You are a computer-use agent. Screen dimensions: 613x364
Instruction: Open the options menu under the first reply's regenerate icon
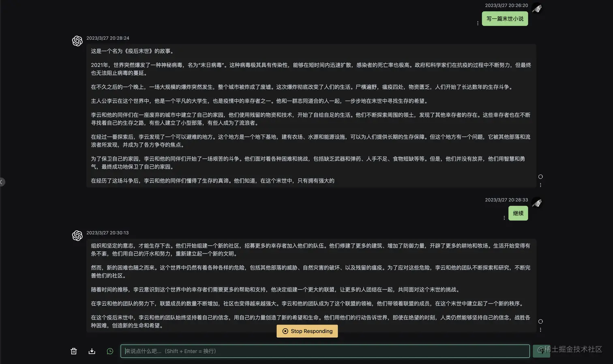540,185
